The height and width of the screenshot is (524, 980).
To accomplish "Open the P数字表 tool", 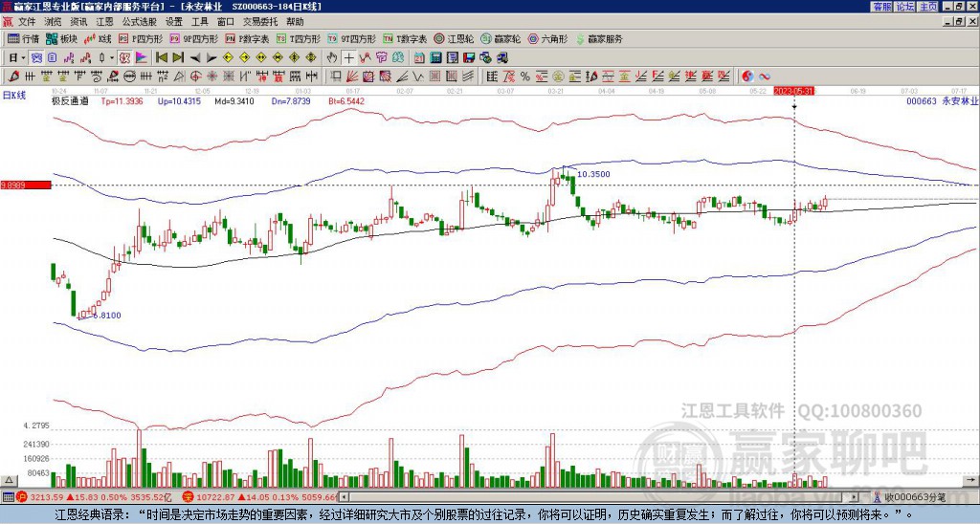I will coord(247,38).
